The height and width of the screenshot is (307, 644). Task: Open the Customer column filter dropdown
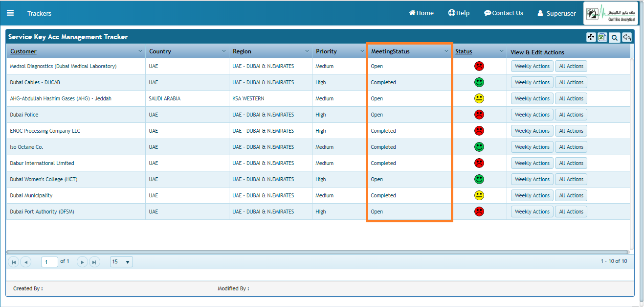(x=140, y=51)
